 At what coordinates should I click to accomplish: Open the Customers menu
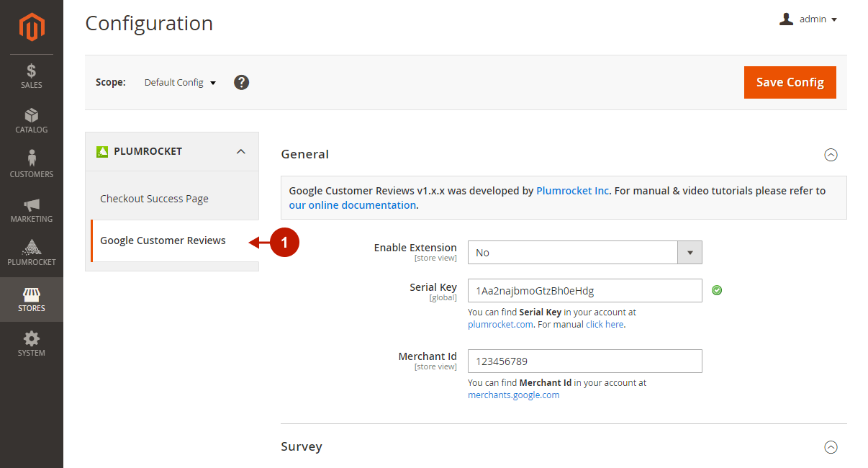pyautogui.click(x=32, y=166)
